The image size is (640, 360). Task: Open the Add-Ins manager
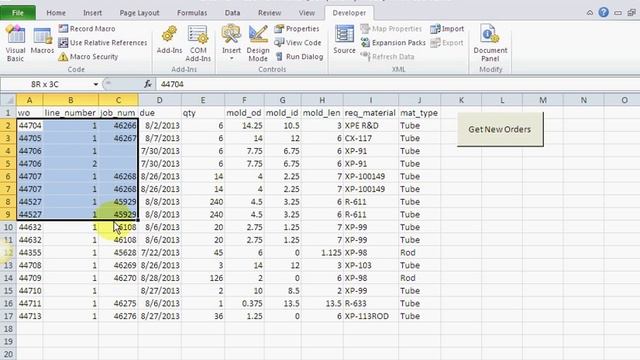[169, 40]
